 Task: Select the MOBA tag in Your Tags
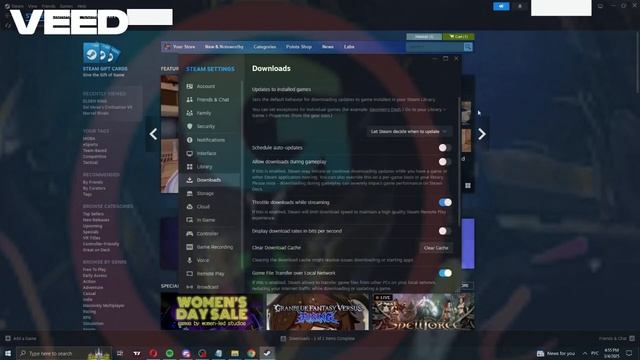click(x=89, y=138)
